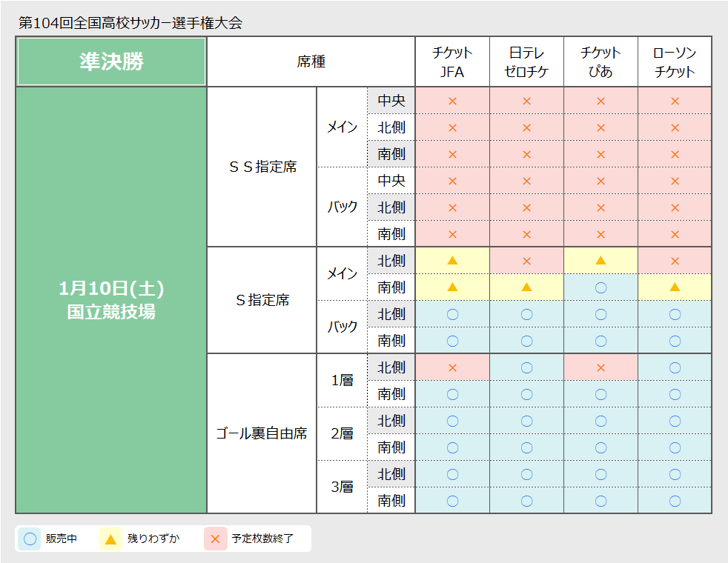This screenshot has width=728, height=563.
Task: Choose the × for ゴール裏 1層北側 under チケットぴあ
Action: click(600, 367)
